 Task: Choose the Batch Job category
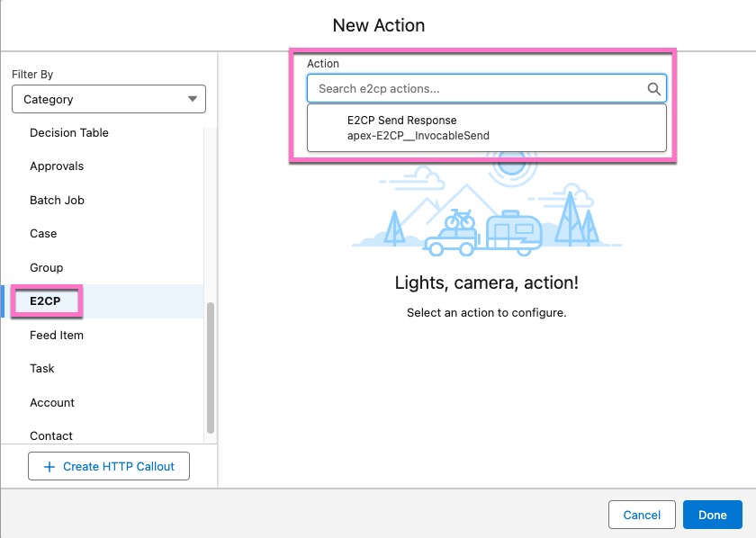tap(57, 200)
